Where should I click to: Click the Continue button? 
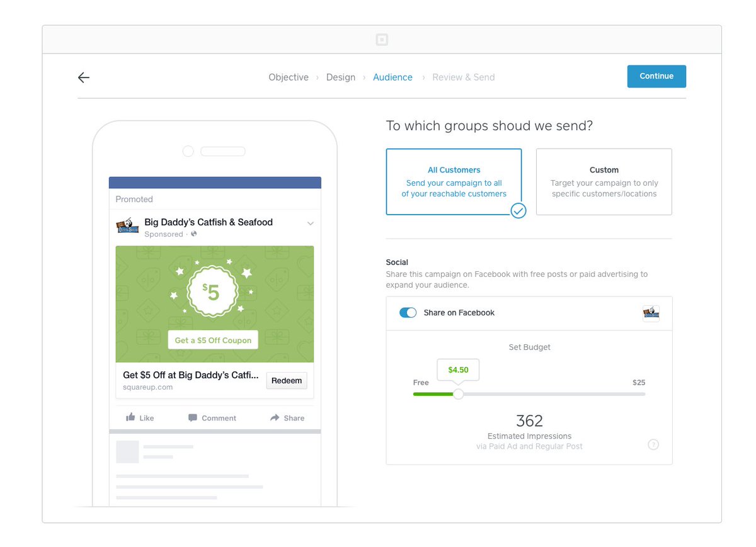(x=656, y=76)
